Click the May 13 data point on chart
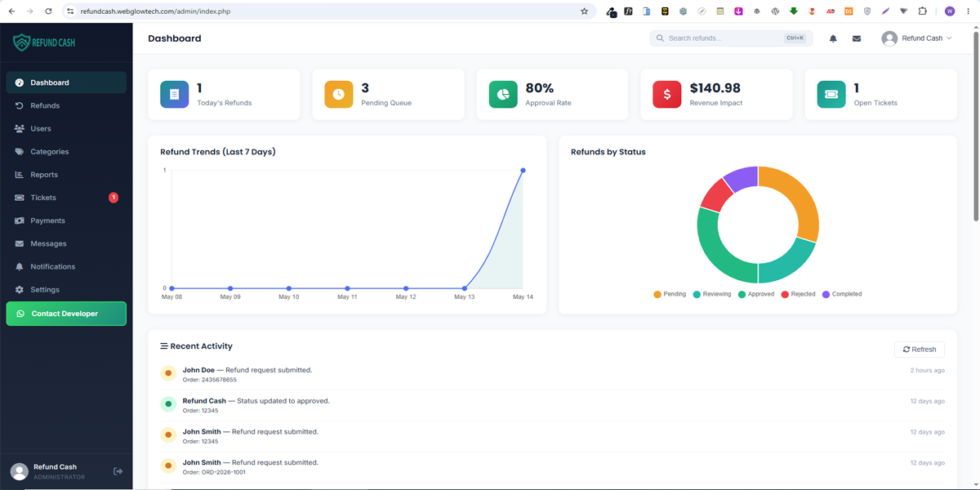Screen dimensions: 980x490 [x=465, y=288]
